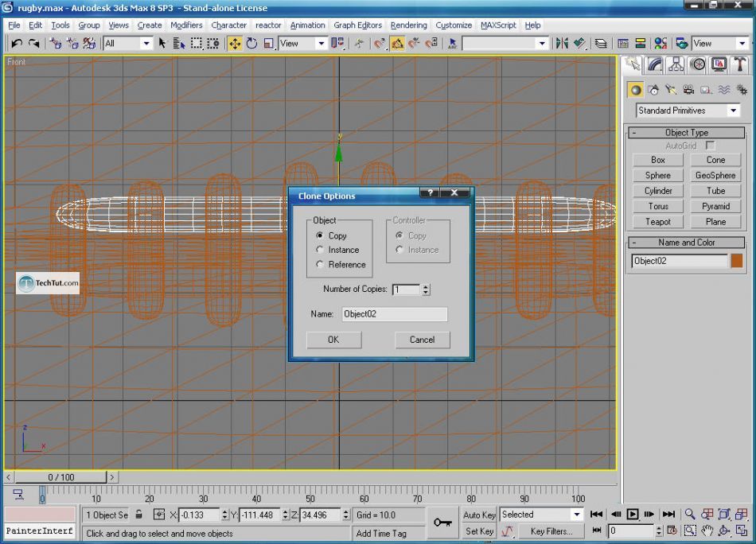Click the Redo toolbar icon

tap(33, 44)
